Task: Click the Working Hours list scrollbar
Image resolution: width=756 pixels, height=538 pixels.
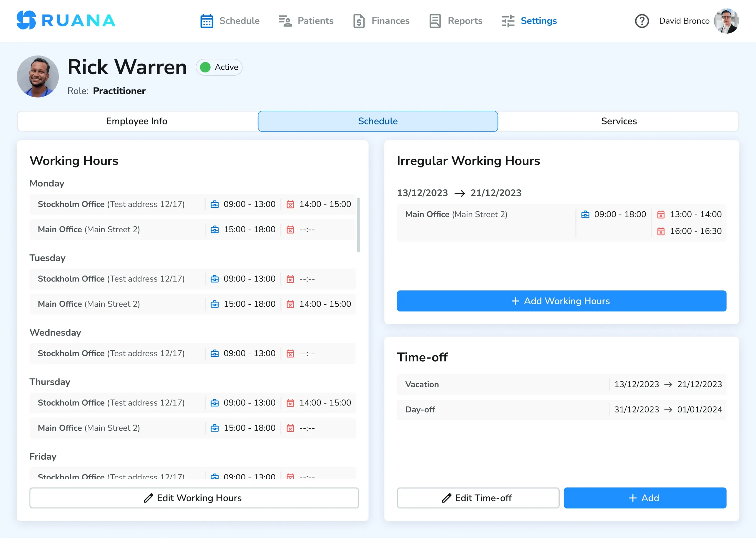Action: click(358, 225)
